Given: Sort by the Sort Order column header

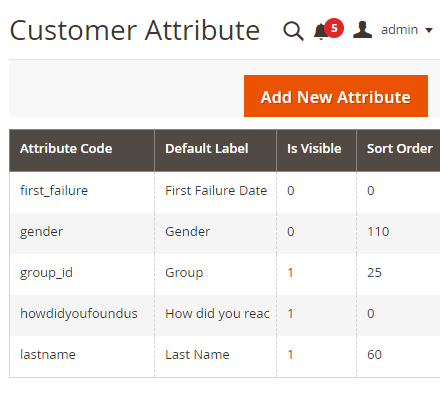Looking at the screenshot, I should coord(400,149).
